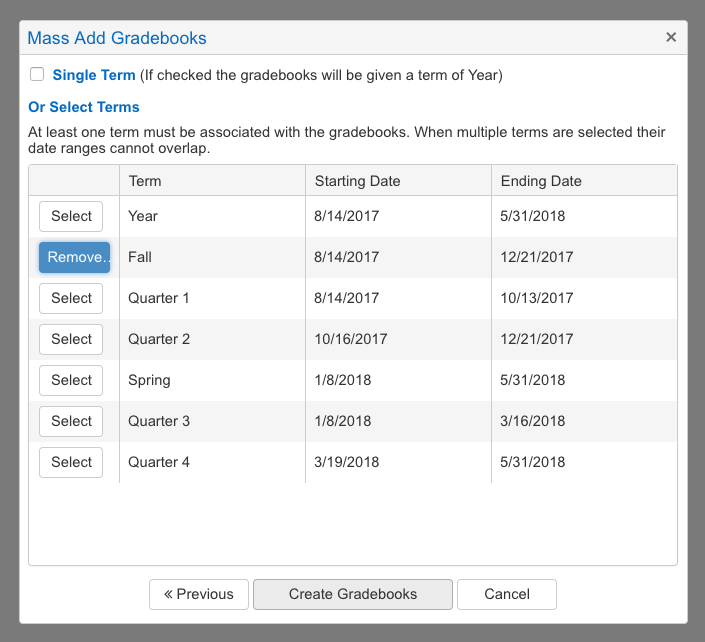Screen dimensions: 705x642
Task: Close the Mass Add Gradebooks dialog
Action: (x=671, y=38)
